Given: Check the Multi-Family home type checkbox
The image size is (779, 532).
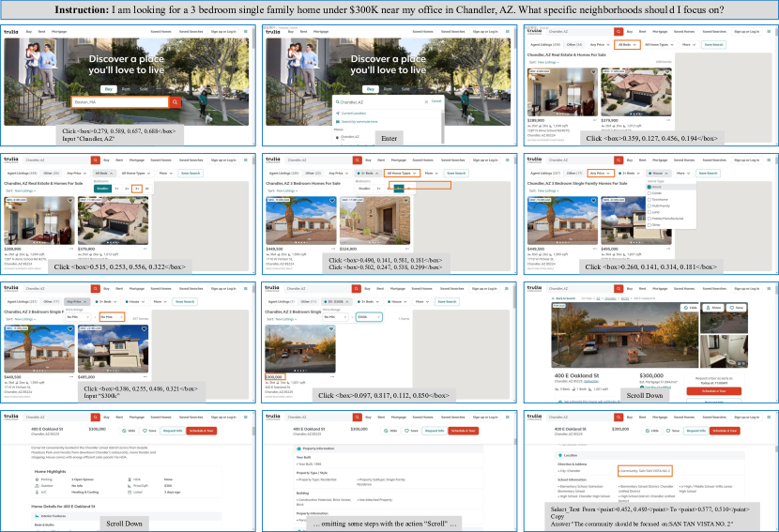Looking at the screenshot, I should pyautogui.click(x=649, y=205).
